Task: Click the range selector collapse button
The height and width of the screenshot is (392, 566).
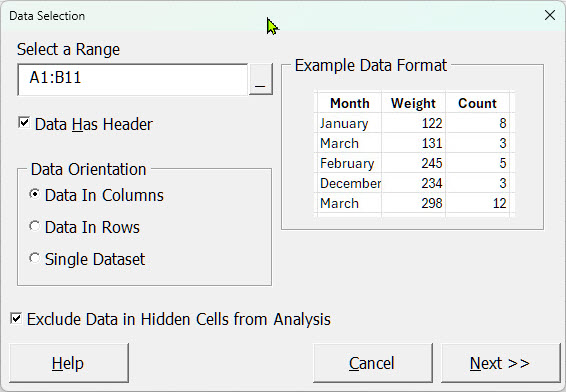Action: [260, 79]
